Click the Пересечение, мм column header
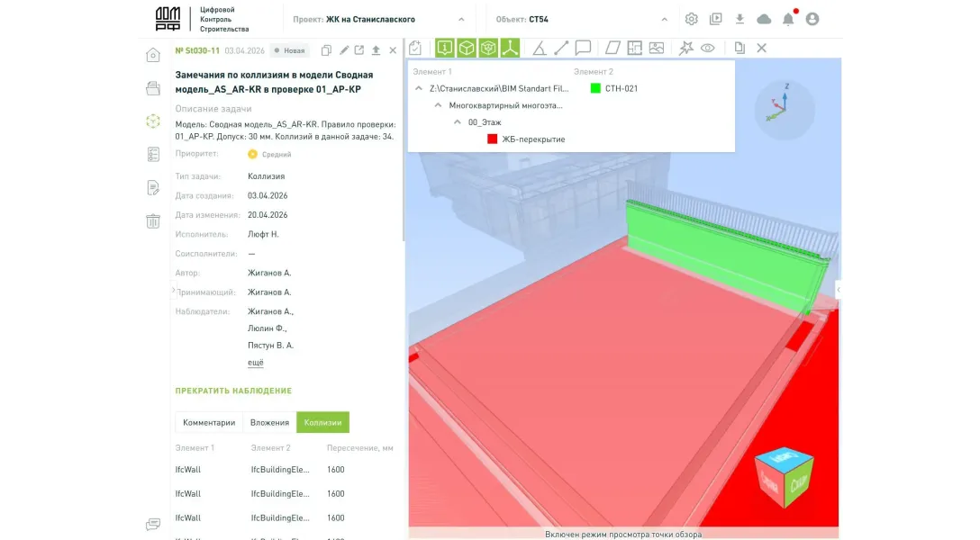 point(360,448)
